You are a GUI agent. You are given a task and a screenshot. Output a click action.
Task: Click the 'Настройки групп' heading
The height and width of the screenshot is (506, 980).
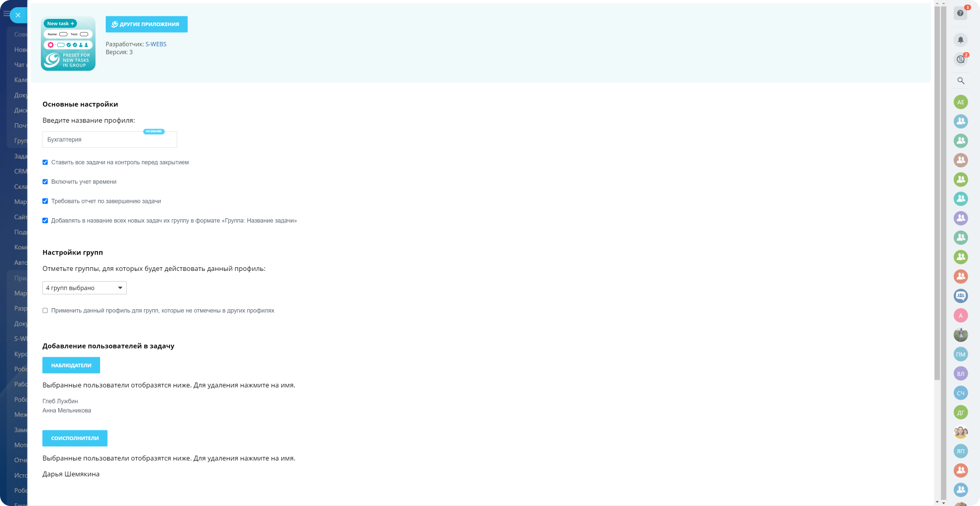click(73, 252)
